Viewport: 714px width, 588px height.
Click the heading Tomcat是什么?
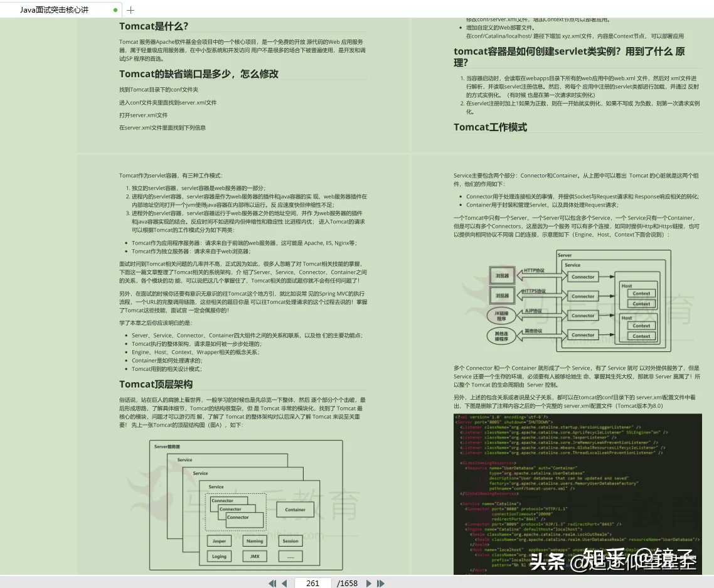[x=154, y=26]
